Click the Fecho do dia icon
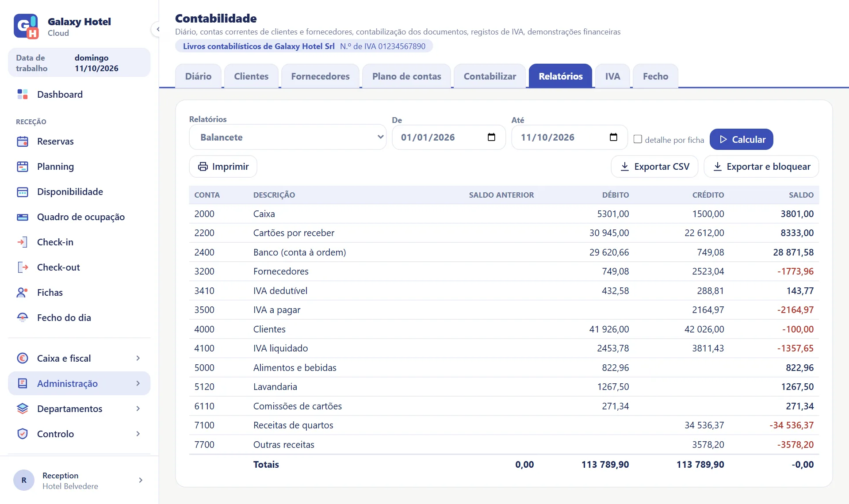The width and height of the screenshot is (849, 504). (x=23, y=318)
